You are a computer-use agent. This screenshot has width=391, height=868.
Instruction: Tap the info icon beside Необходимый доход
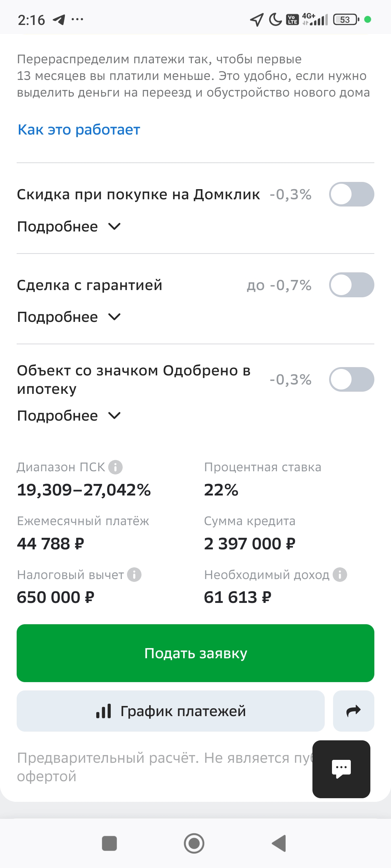(340, 575)
